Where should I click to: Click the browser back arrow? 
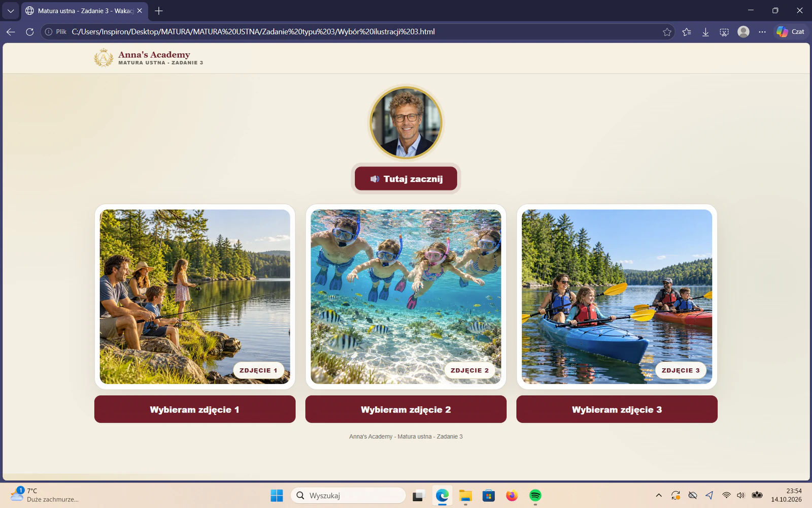coord(11,31)
